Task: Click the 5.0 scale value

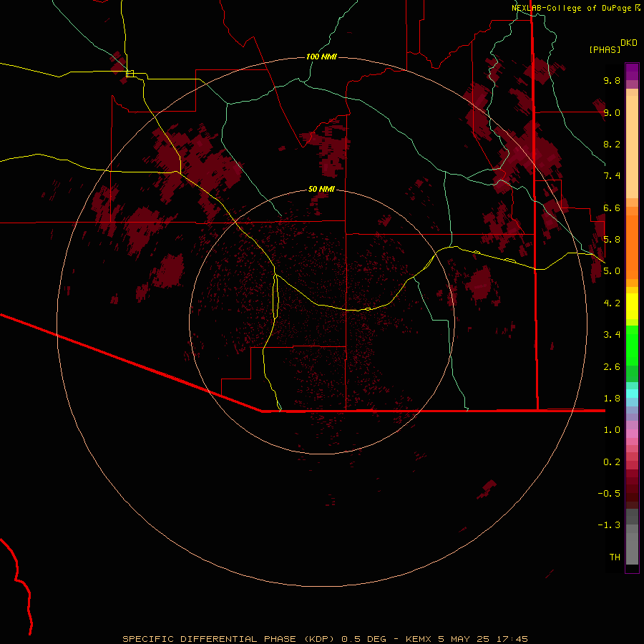Action: point(612,271)
